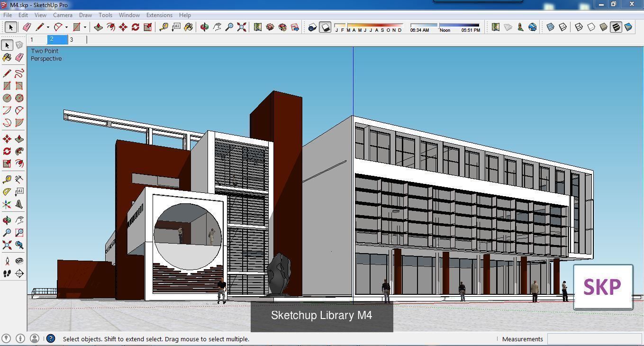
Task: Choose the Rotated Rectangle tool
Action: tap(19, 86)
